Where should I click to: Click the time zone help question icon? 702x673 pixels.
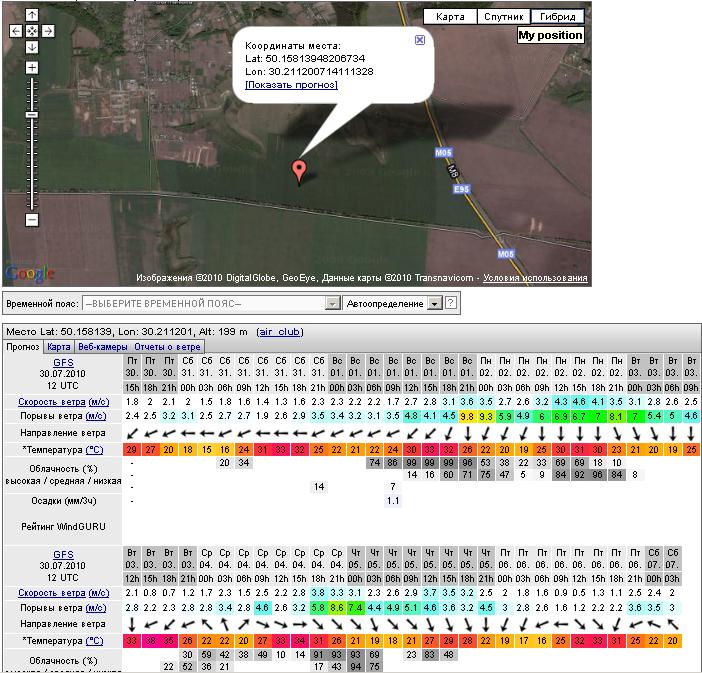coord(451,303)
